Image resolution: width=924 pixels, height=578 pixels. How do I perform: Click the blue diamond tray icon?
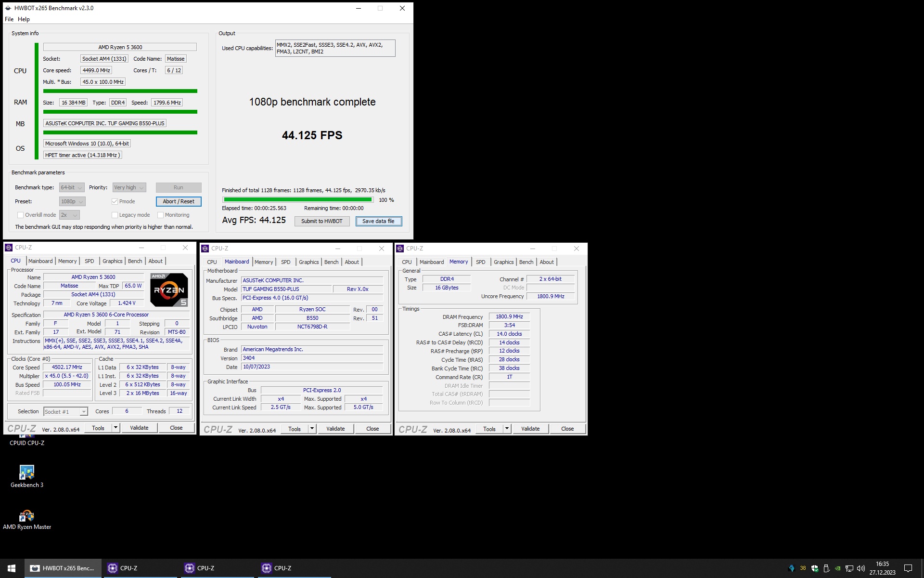[792, 568]
